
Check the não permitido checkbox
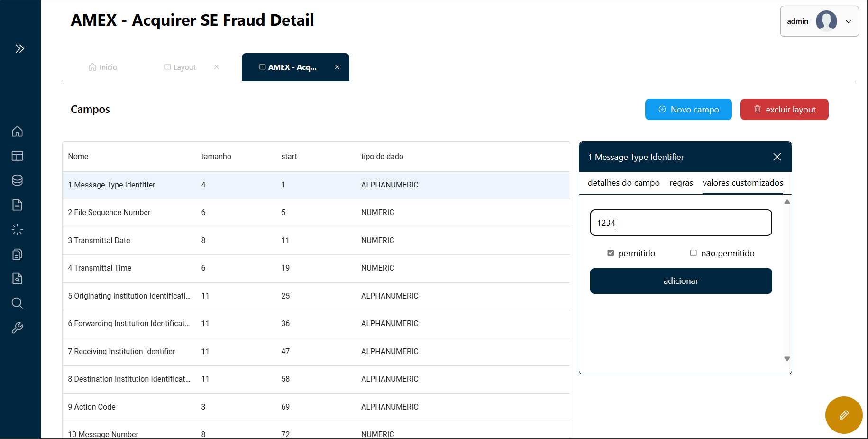693,253
